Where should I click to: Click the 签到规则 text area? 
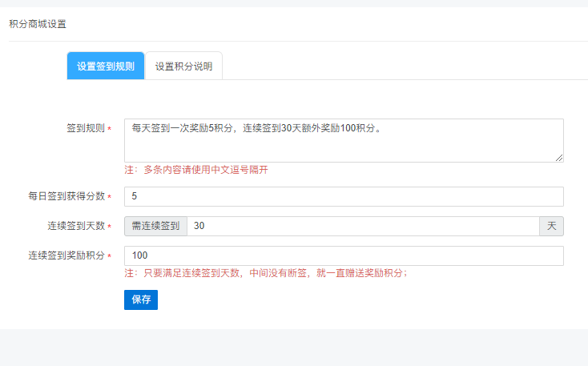(344, 141)
